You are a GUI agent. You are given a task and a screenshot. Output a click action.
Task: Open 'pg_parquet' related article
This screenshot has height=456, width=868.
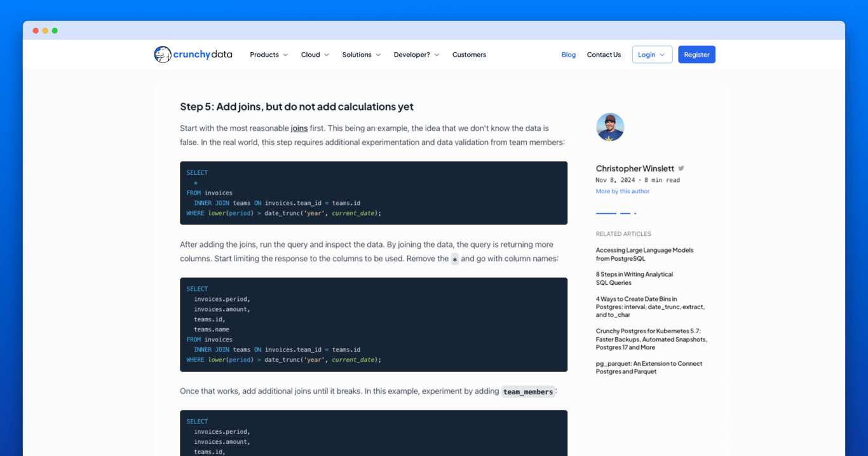[649, 368]
